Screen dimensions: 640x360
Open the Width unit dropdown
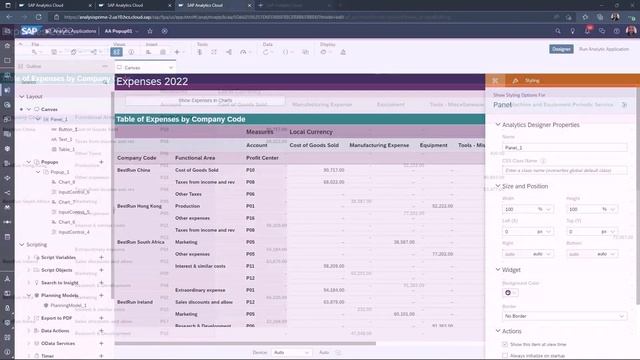(544, 209)
